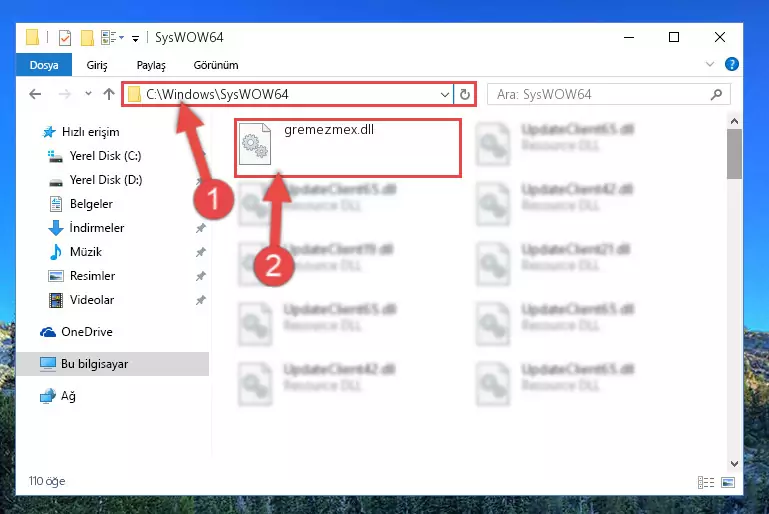Click the vertical scrollbar thumb

tap(734, 154)
